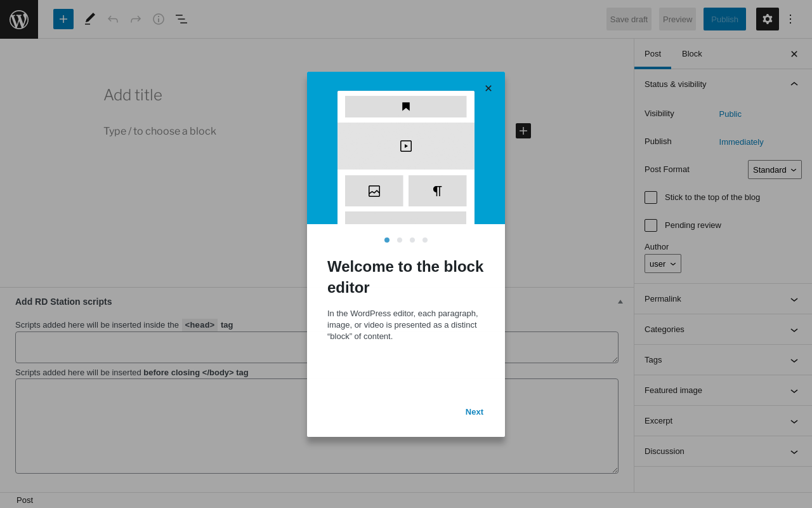Image resolution: width=812 pixels, height=508 pixels.
Task: Click Next in the welcome guide
Action: pyautogui.click(x=475, y=412)
